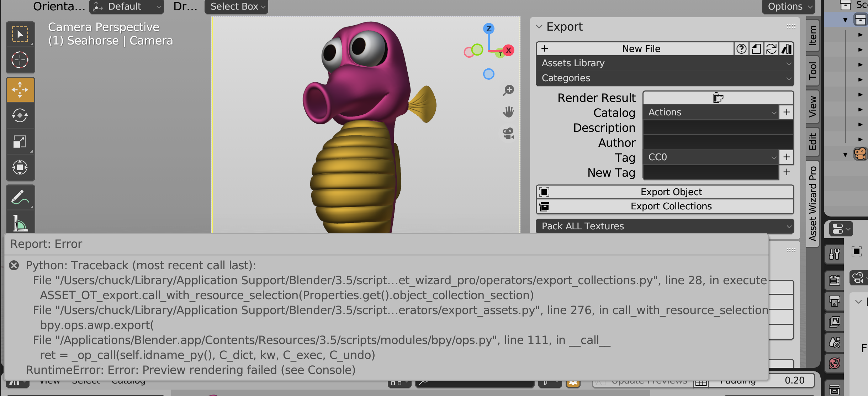868x396 pixels.
Task: Create New File
Action: coord(635,49)
